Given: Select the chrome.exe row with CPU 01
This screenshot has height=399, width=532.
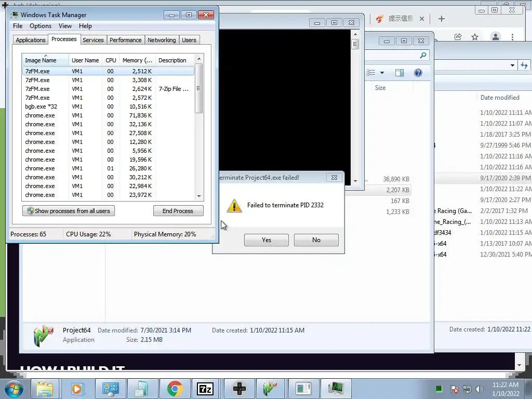Looking at the screenshot, I should coord(109,168).
